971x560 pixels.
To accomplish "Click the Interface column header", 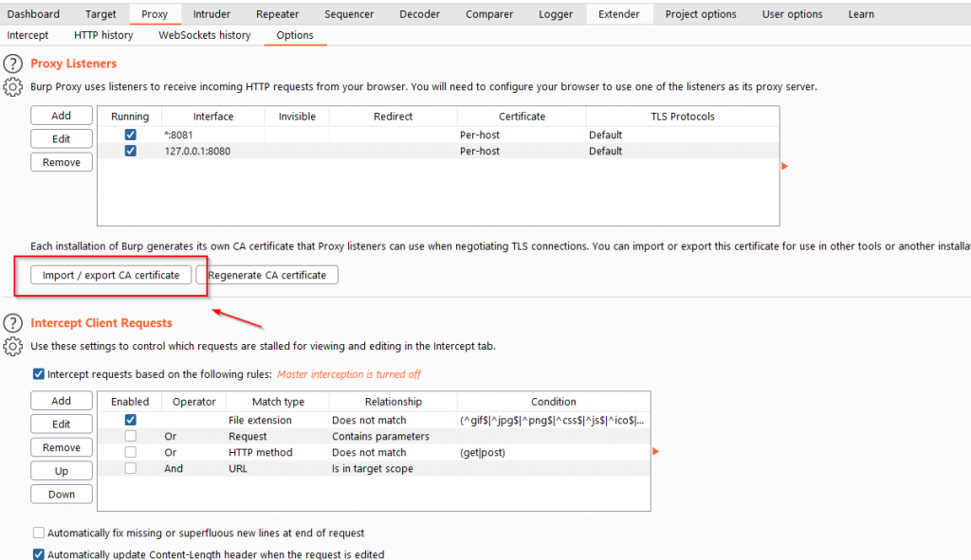I will pos(213,117).
